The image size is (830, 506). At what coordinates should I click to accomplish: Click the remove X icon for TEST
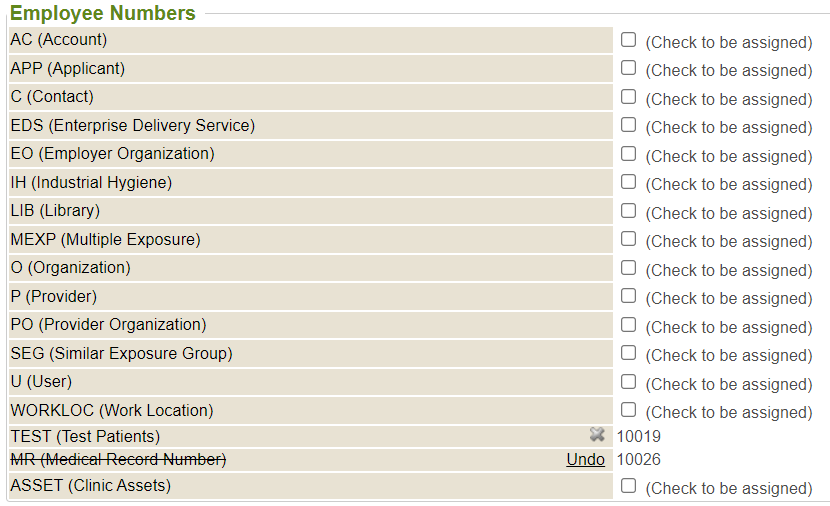click(597, 435)
